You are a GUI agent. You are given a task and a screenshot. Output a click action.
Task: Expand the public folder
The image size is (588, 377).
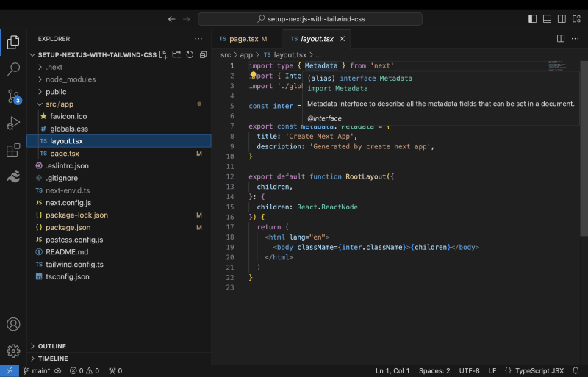pos(119,92)
